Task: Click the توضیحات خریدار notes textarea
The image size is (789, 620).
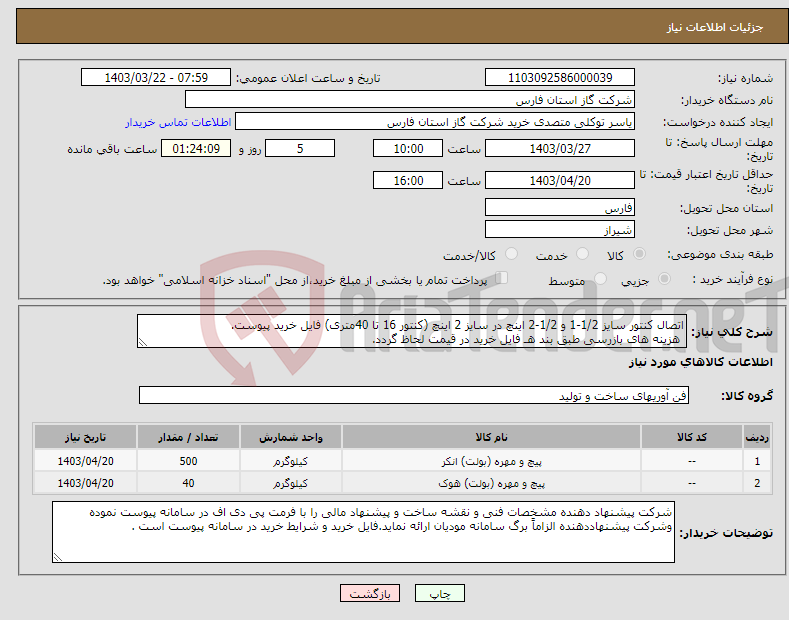Action: [363, 532]
